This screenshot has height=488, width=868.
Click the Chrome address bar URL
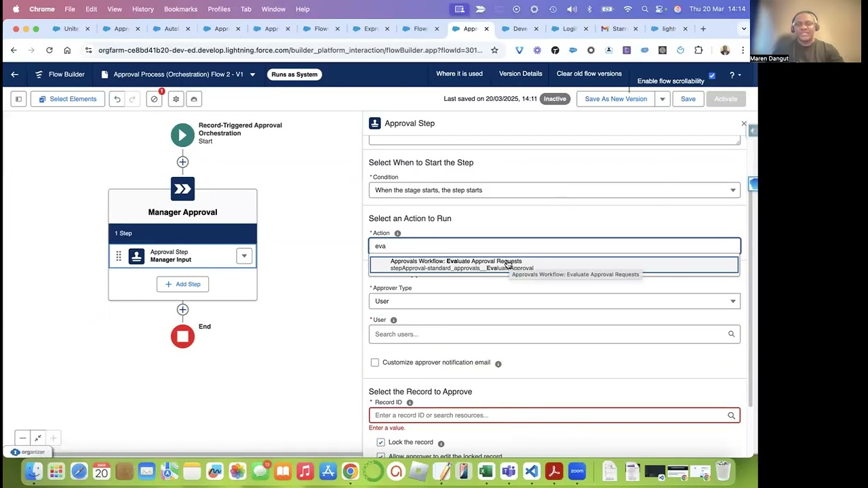[x=290, y=50]
